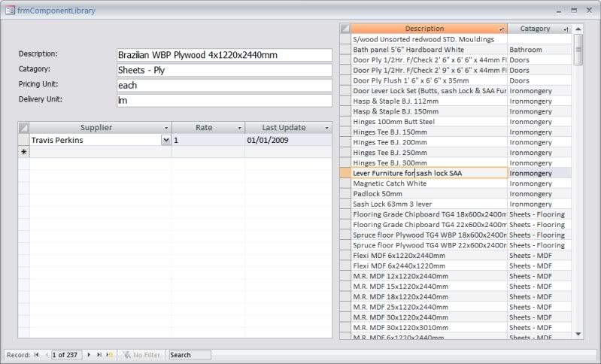Click Lever Furniture for sash lock SAA cell
This screenshot has height=364, width=601.
point(429,173)
